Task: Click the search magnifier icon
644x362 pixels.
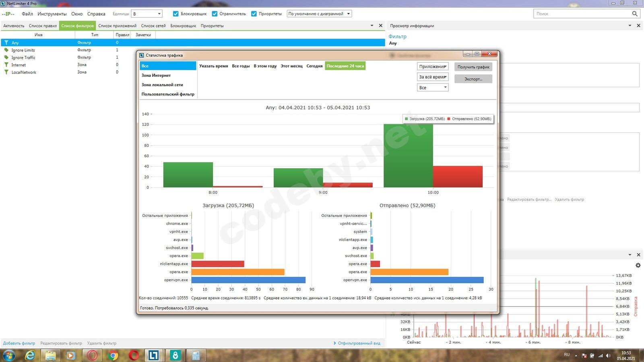Action: [635, 14]
